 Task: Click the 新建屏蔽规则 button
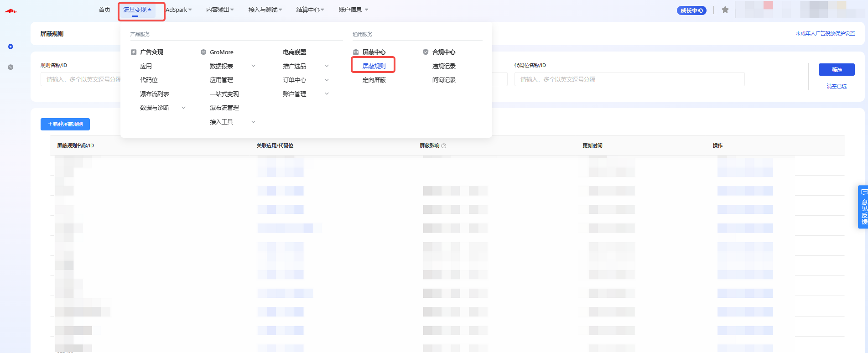tap(65, 124)
